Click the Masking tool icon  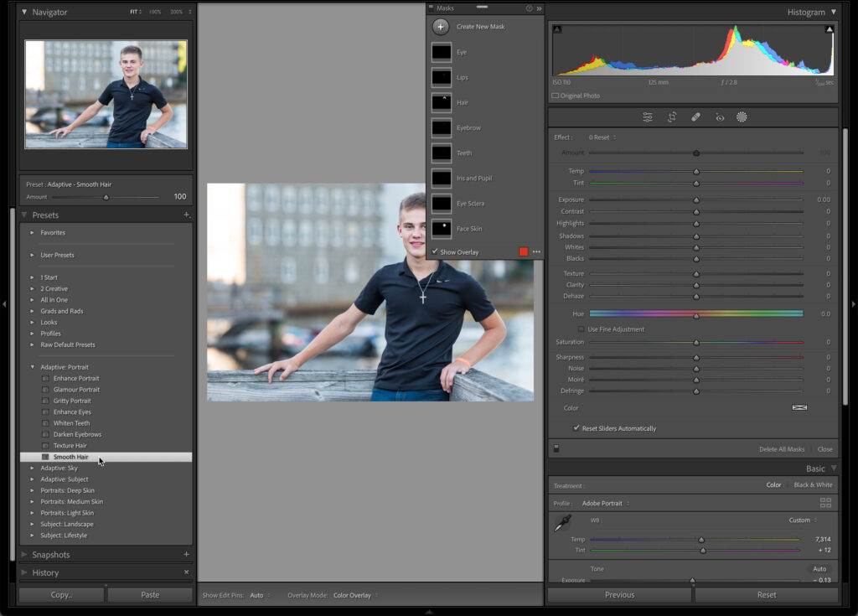tap(742, 117)
